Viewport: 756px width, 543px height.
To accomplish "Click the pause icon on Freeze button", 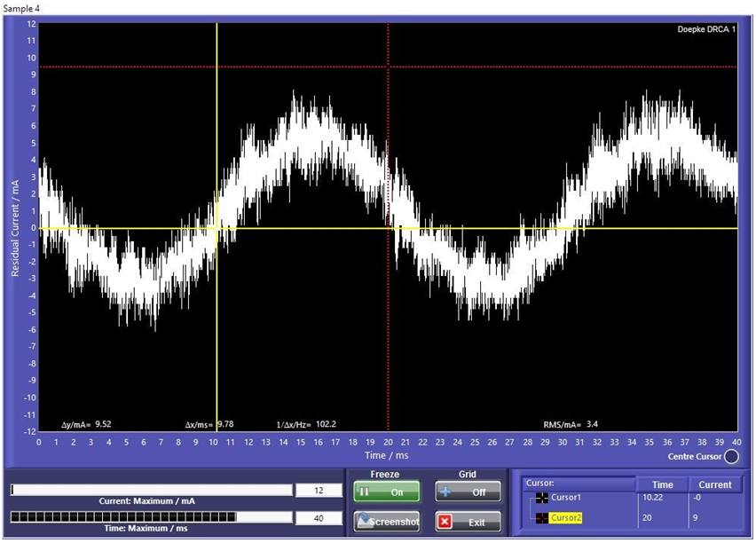I will click(365, 492).
